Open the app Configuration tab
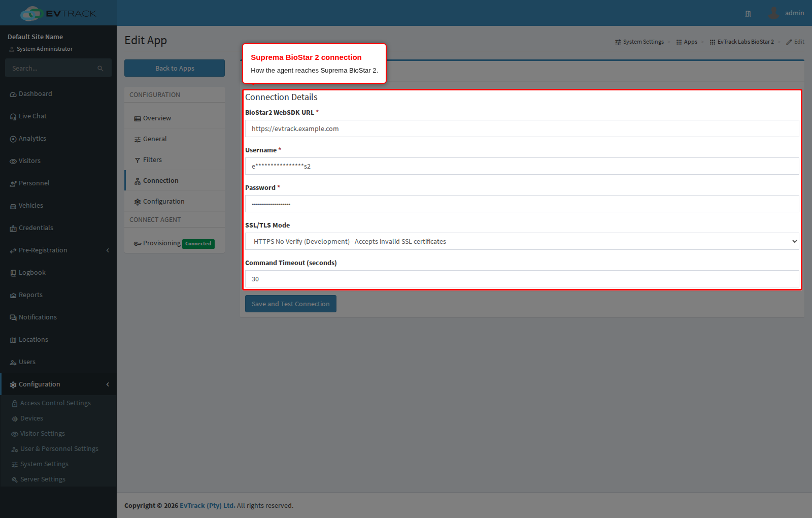Image resolution: width=812 pixels, height=518 pixels. click(175, 202)
